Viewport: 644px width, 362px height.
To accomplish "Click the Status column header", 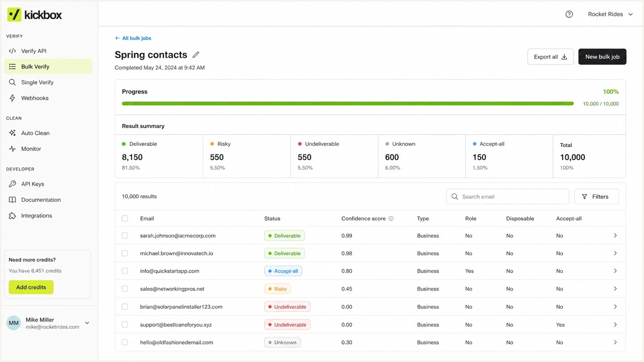I will pyautogui.click(x=272, y=219).
